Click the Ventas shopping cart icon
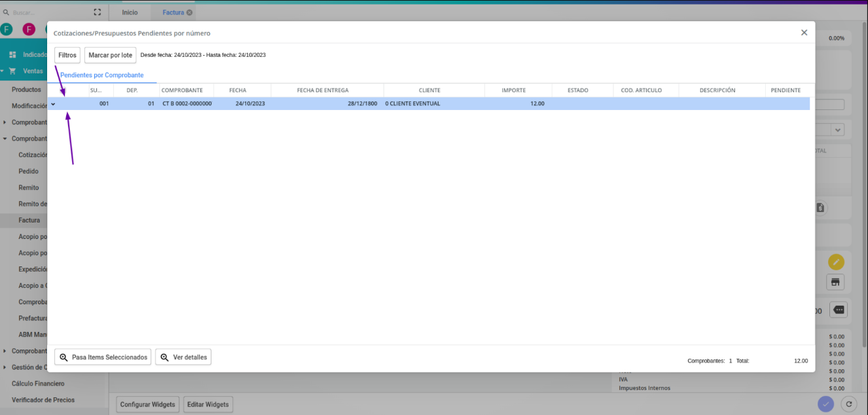This screenshot has height=415, width=868. (x=12, y=71)
